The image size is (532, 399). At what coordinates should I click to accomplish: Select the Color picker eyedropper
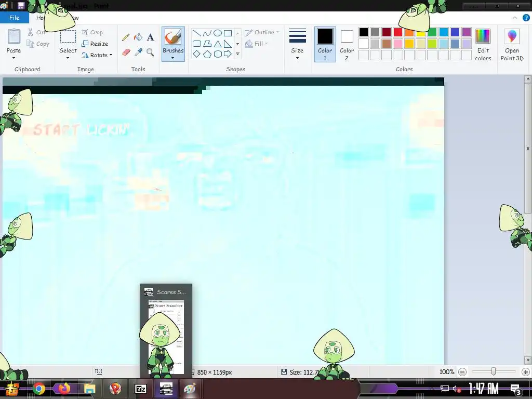(138, 52)
